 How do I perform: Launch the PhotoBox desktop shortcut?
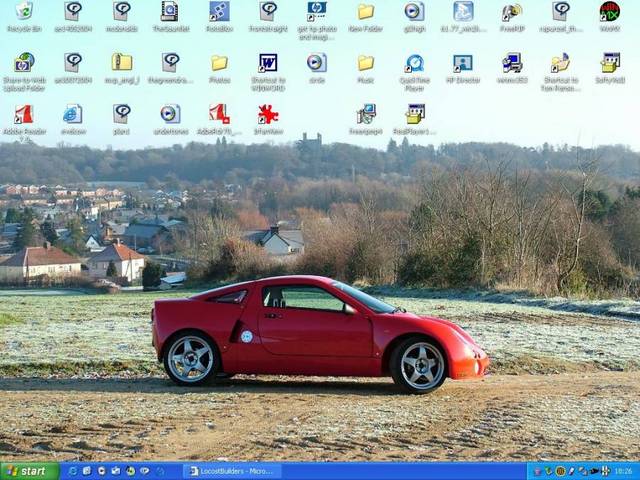coord(219,12)
